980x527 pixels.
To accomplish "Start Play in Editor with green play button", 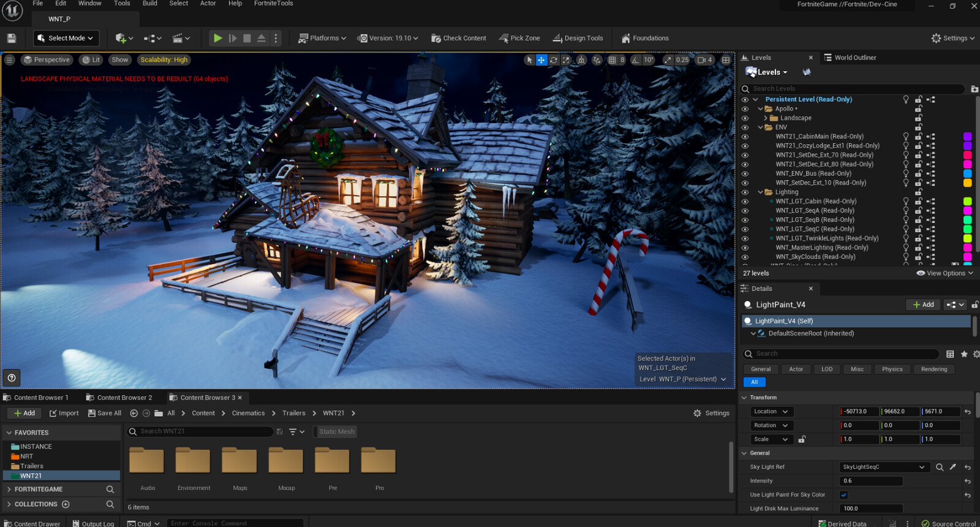I will tap(217, 38).
